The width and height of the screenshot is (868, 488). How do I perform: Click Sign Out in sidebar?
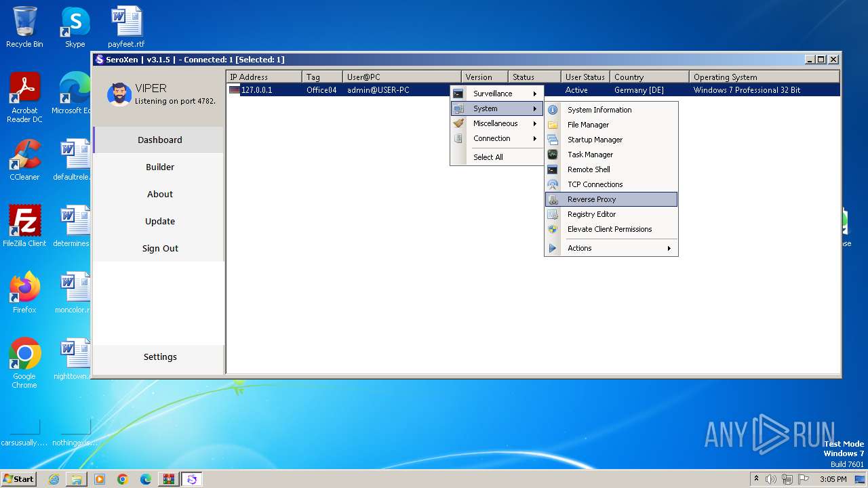tap(159, 248)
